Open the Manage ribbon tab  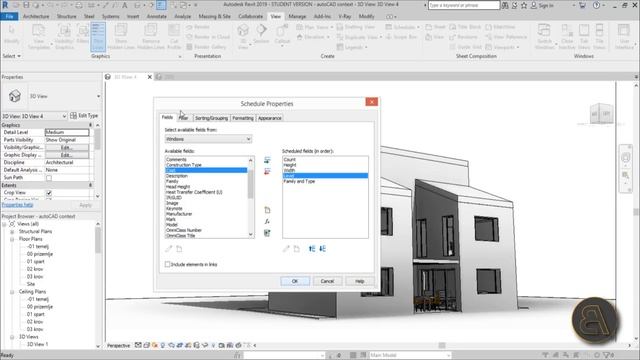click(x=297, y=16)
